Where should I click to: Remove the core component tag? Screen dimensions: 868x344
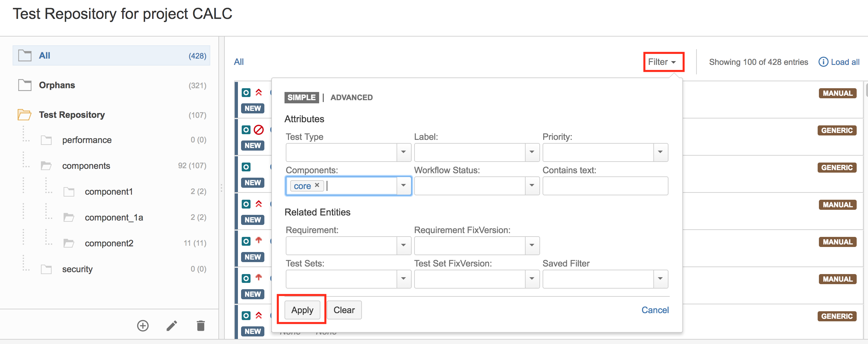(317, 185)
